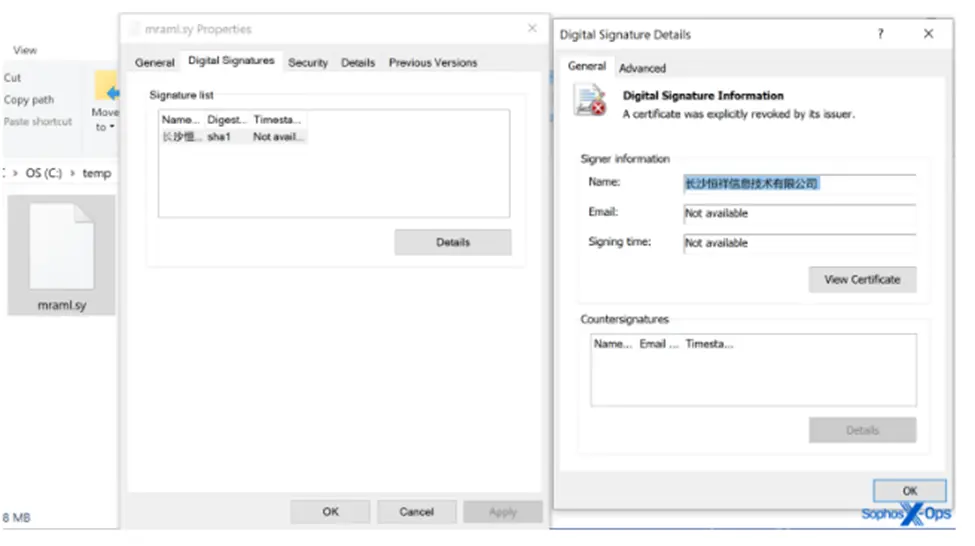Select the mraml.sy file icon
The image size is (975, 546).
tap(60, 250)
